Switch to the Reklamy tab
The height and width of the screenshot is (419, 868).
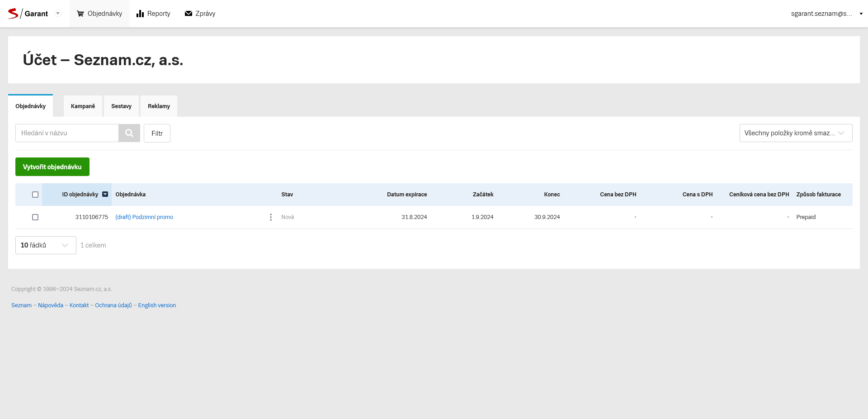tap(159, 106)
